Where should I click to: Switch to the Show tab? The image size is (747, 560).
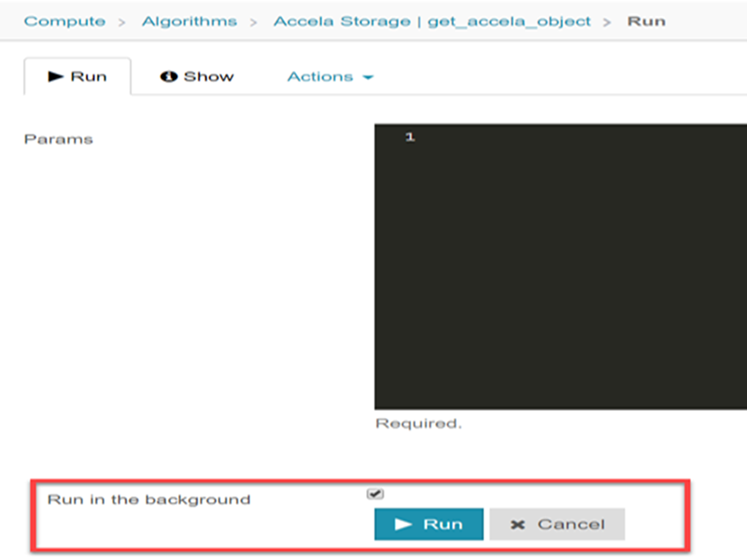pyautogui.click(x=197, y=77)
